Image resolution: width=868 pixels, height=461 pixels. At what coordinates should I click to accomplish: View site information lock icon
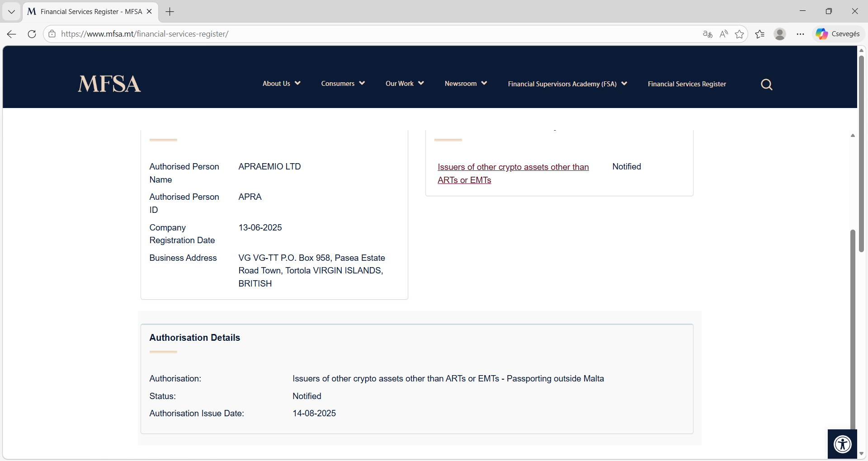pyautogui.click(x=52, y=34)
